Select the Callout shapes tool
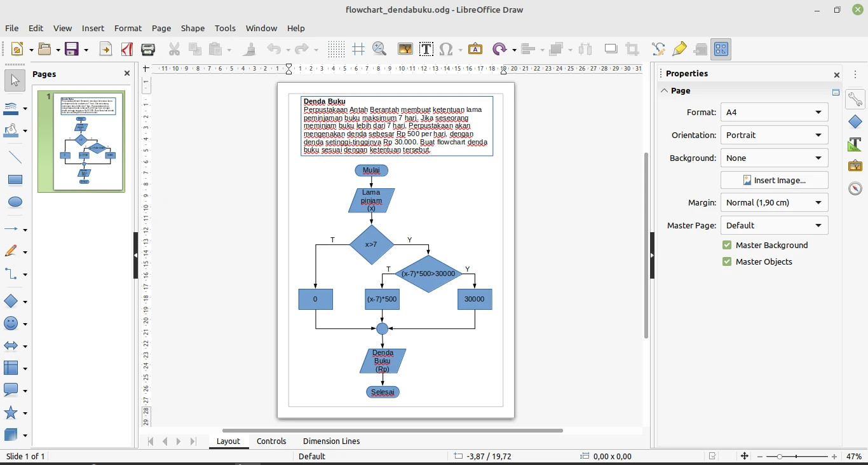The height and width of the screenshot is (465, 868). click(11, 390)
